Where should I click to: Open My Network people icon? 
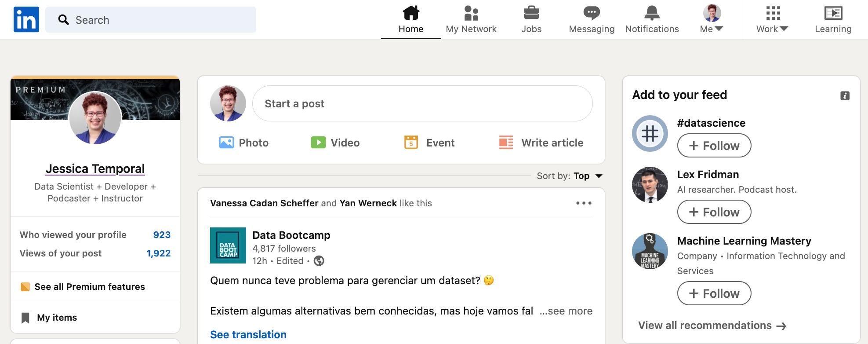click(x=471, y=13)
